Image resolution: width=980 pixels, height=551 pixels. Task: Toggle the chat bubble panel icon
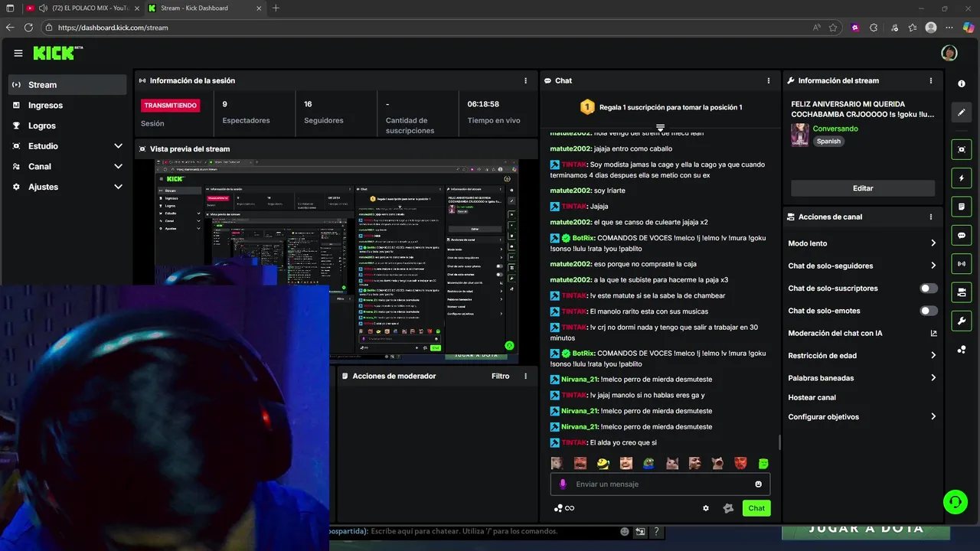[x=962, y=235]
